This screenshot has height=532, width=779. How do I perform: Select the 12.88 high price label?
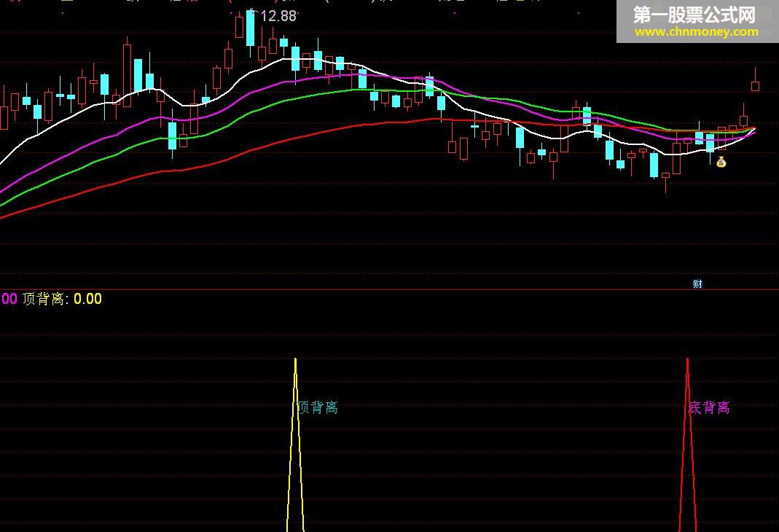click(x=278, y=16)
